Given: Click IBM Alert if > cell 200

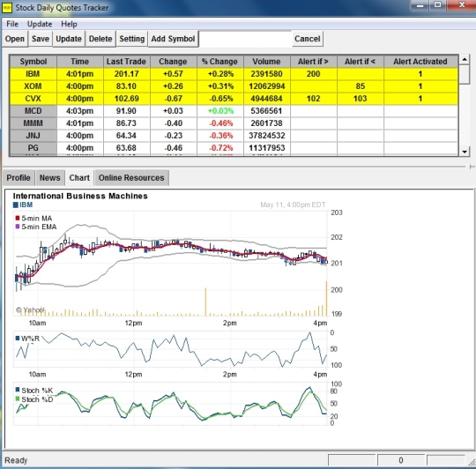Looking at the screenshot, I should coord(313,74).
